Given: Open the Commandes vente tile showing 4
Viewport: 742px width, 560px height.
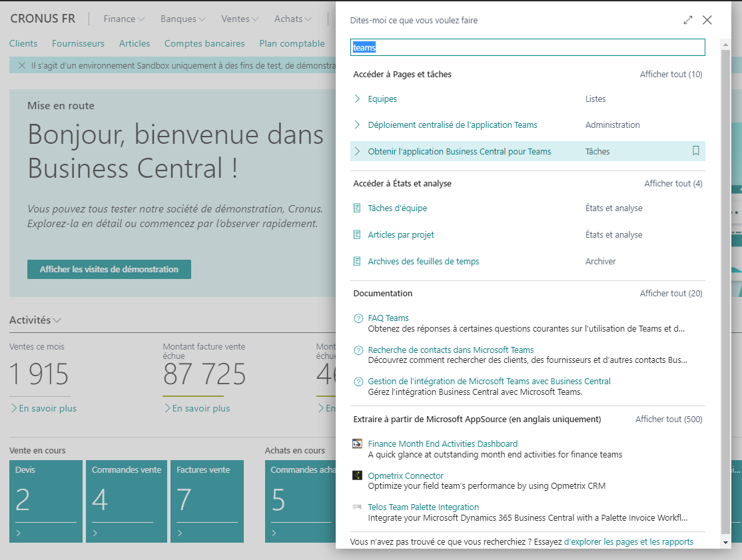Looking at the screenshot, I should click(x=127, y=501).
